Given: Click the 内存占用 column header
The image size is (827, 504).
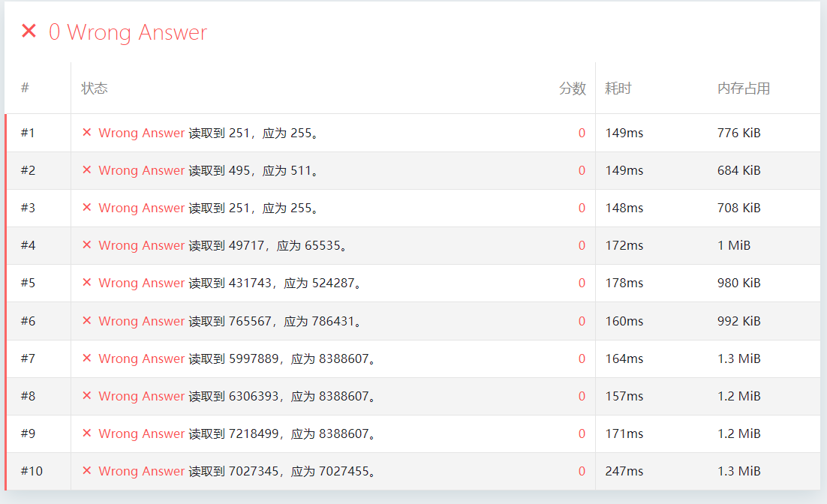Looking at the screenshot, I should [x=743, y=88].
